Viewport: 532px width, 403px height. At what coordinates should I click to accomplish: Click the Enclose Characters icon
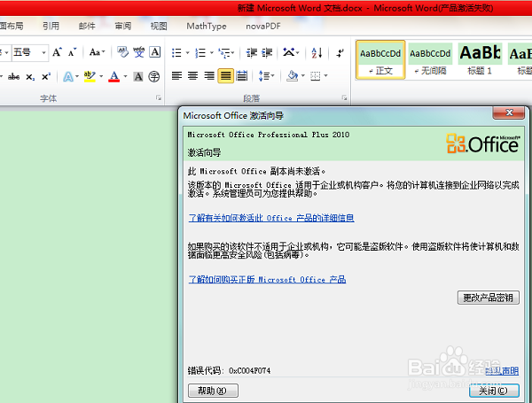154,76
